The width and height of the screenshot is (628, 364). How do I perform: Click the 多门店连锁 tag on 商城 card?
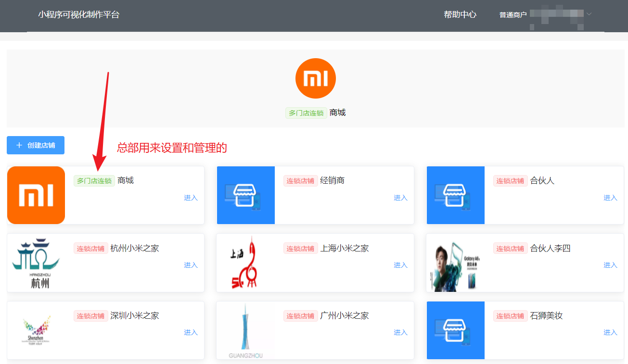[94, 181]
